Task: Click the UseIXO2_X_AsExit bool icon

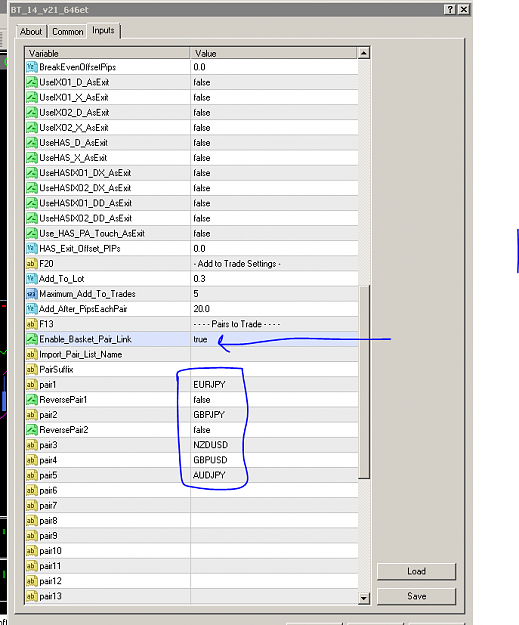Action: (x=31, y=128)
